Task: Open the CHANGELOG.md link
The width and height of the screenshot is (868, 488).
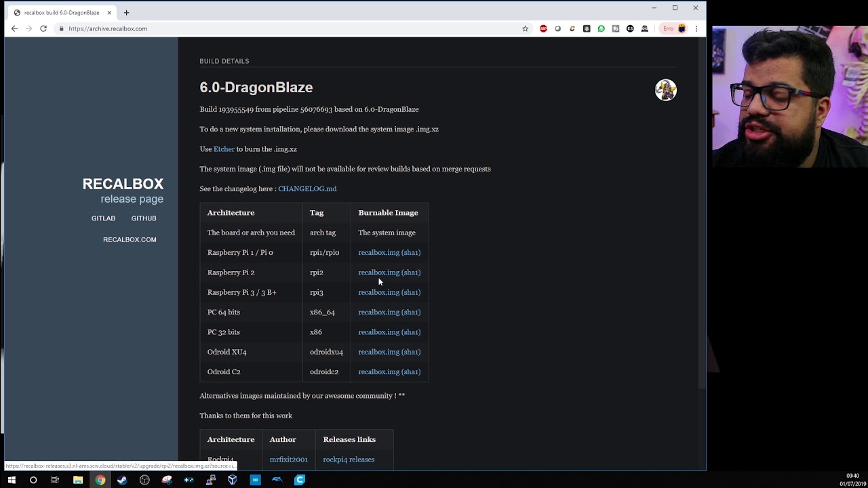Action: pyautogui.click(x=307, y=188)
